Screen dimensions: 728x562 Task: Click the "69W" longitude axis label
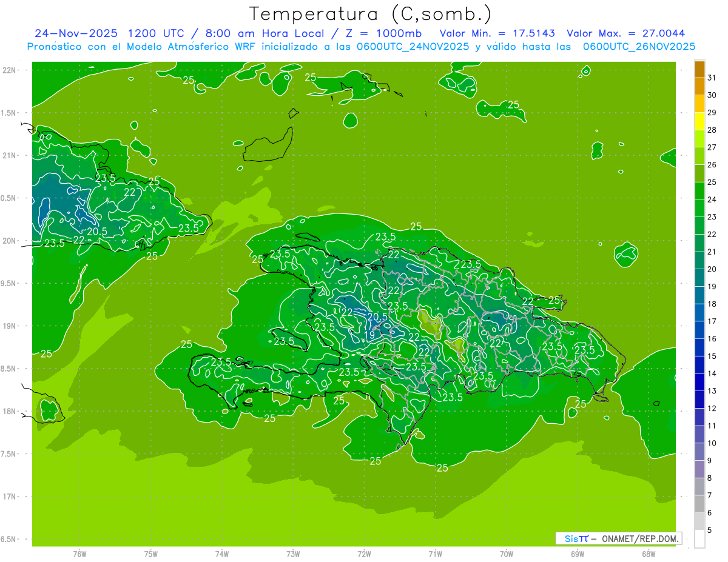coord(578,554)
